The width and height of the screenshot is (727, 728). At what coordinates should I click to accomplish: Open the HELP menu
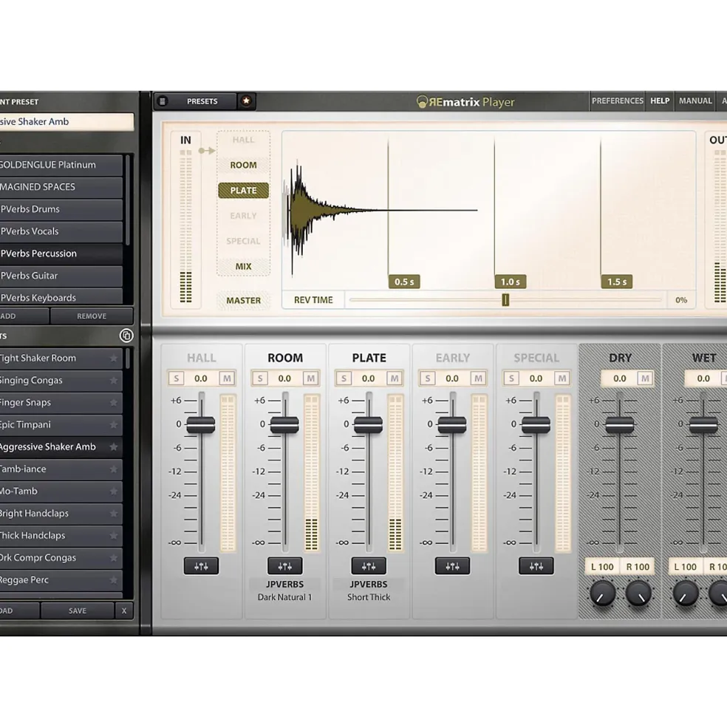point(660,101)
